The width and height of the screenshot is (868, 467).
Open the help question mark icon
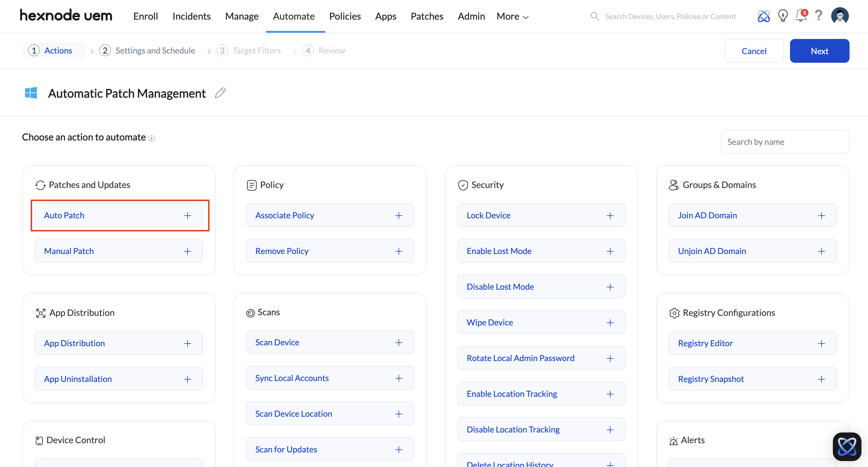click(819, 16)
